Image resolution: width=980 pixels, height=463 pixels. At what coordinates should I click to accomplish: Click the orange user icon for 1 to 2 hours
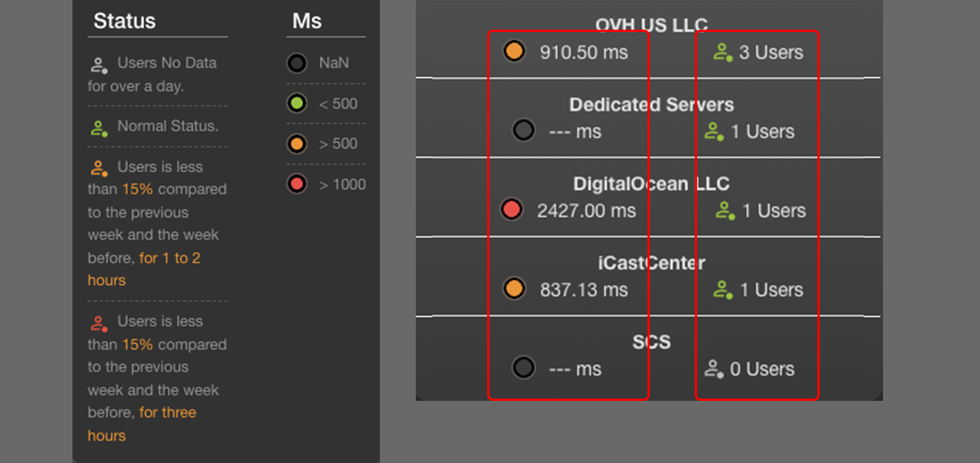(x=99, y=169)
